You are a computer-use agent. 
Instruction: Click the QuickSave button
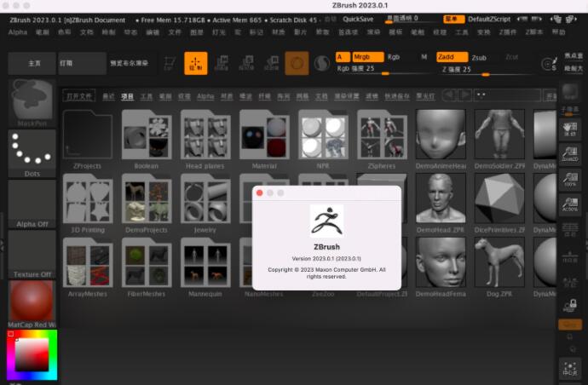tap(358, 19)
